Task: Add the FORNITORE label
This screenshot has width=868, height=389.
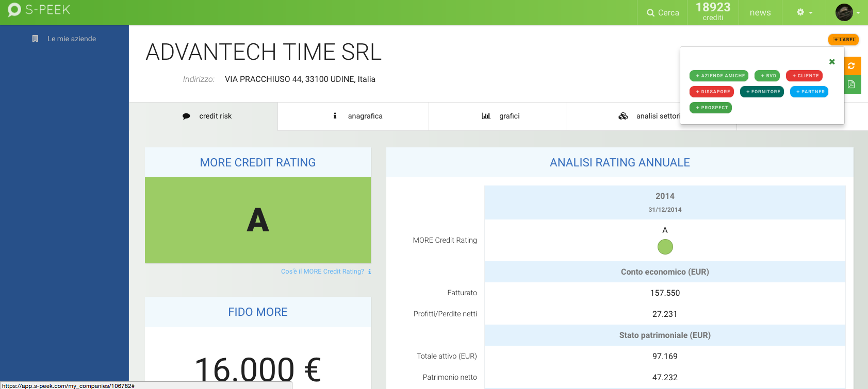Action: [762, 92]
